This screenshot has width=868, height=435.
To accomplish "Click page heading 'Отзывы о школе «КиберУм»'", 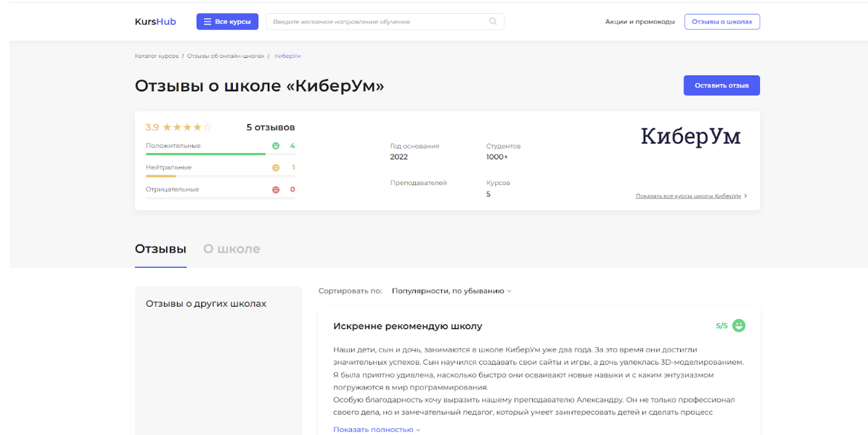I will (259, 86).
